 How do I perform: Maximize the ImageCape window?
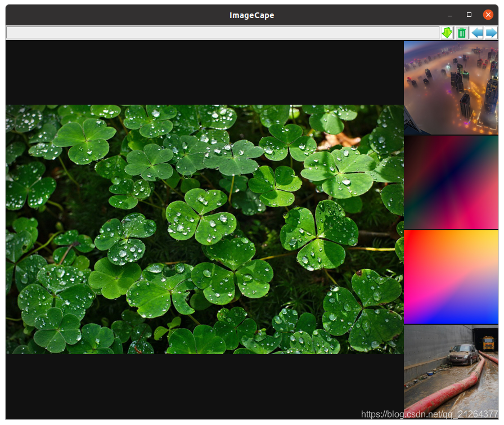pos(469,15)
